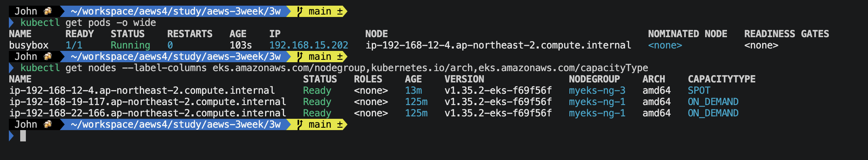Click the 'READY' column header
This screenshot has height=160, width=868.
click(80, 34)
